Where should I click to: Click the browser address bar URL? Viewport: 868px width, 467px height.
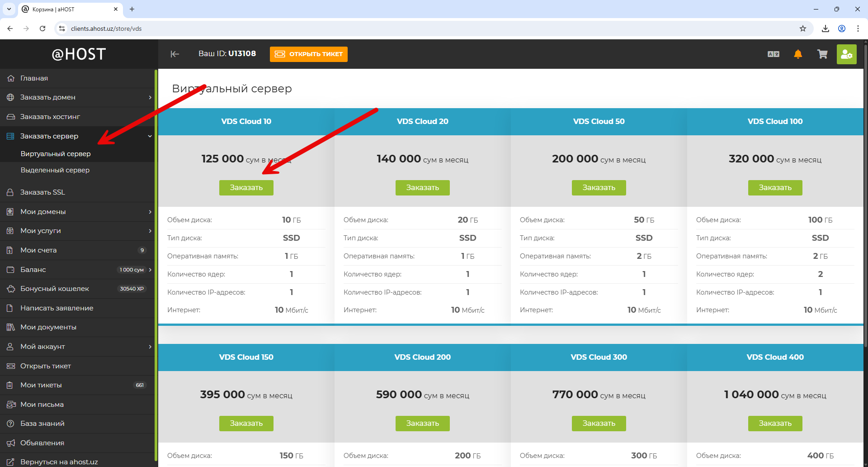[x=106, y=29]
